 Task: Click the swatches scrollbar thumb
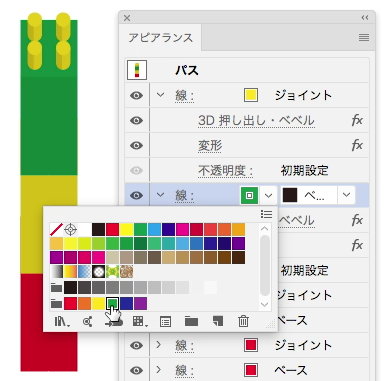click(x=265, y=265)
